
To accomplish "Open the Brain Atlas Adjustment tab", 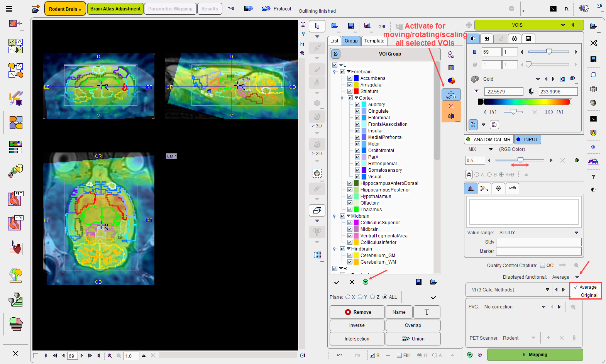I will (115, 9).
